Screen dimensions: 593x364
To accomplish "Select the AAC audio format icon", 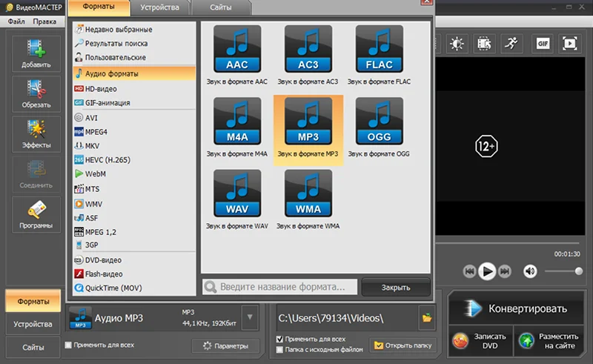I will [x=237, y=49].
